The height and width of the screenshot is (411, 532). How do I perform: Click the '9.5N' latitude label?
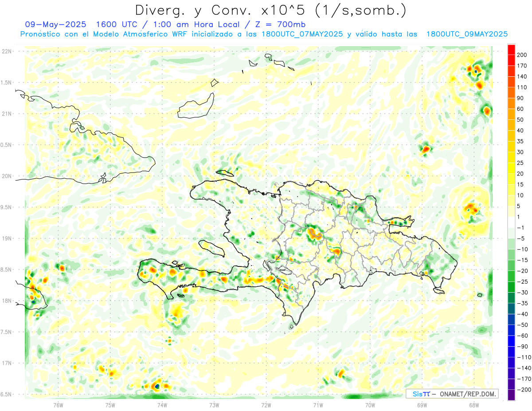coord(6,207)
